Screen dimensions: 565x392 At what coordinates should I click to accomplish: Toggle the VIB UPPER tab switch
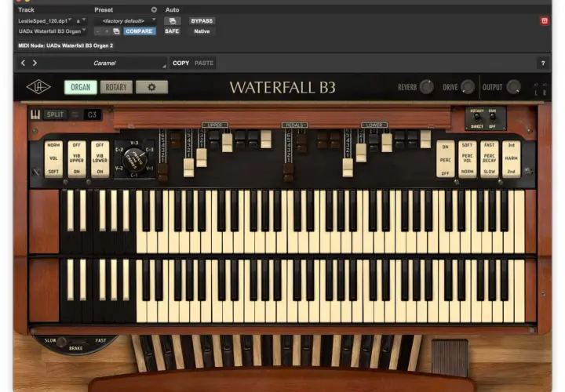pos(77,158)
